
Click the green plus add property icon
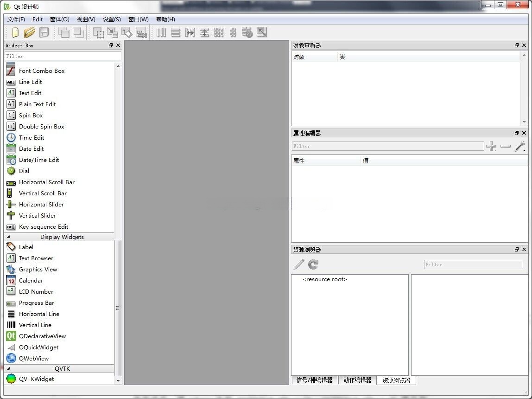(x=491, y=146)
